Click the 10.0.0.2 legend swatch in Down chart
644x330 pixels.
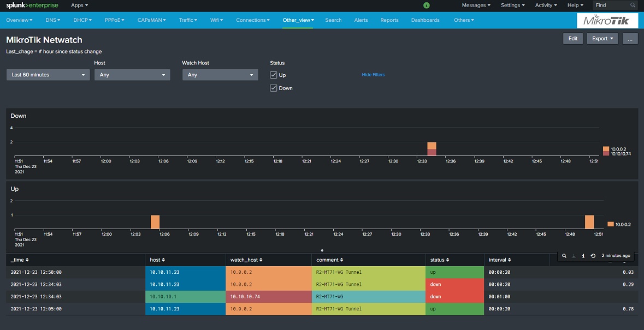[x=606, y=149]
